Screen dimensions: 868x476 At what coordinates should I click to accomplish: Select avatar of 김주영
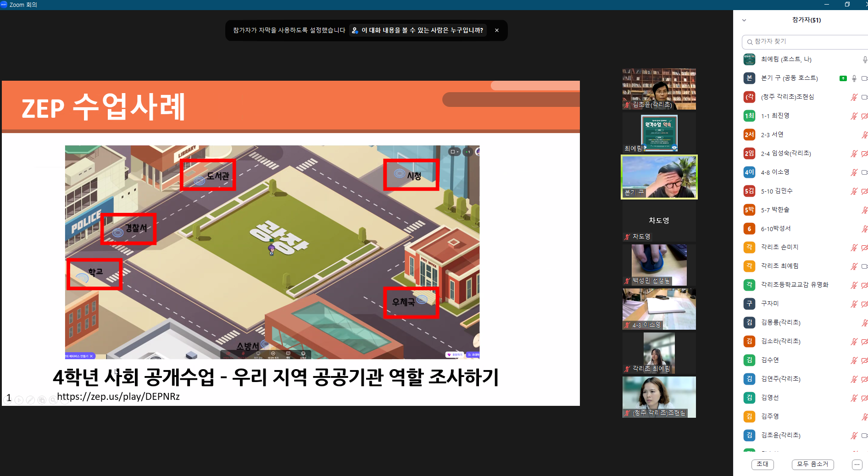coord(749,416)
